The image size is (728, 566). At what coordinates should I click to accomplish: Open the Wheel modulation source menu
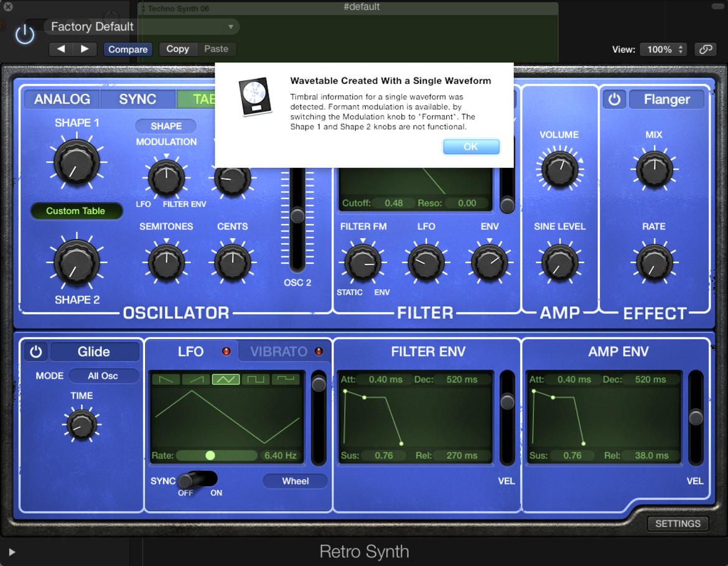pyautogui.click(x=296, y=481)
